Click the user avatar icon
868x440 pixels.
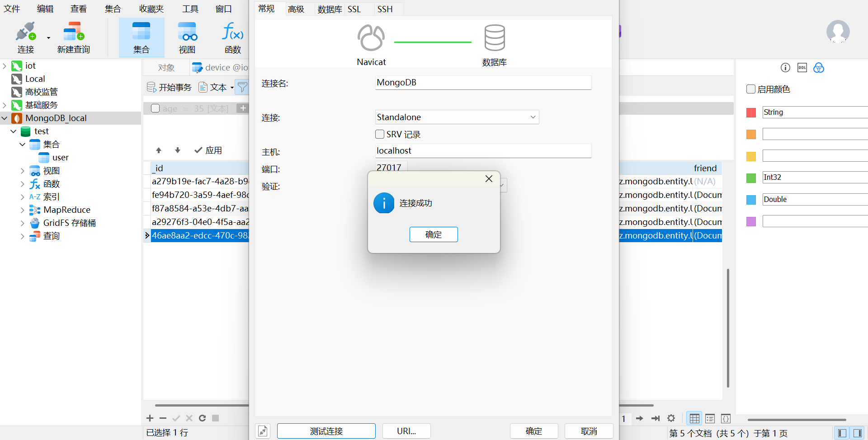[838, 31]
